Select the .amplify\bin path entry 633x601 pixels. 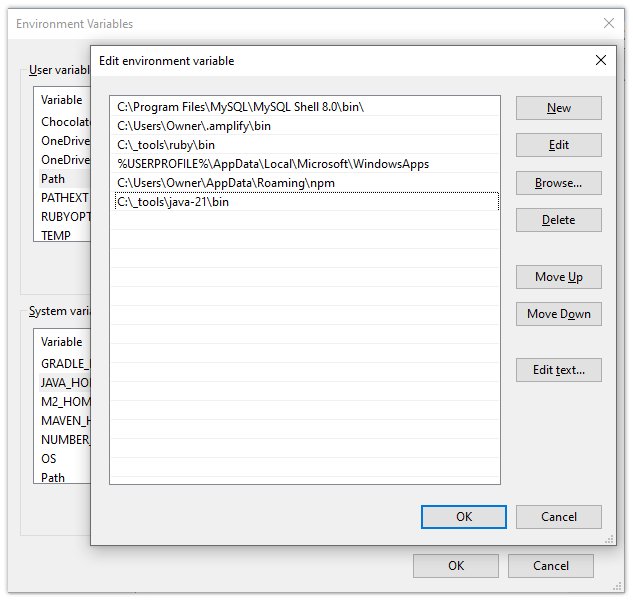(194, 126)
